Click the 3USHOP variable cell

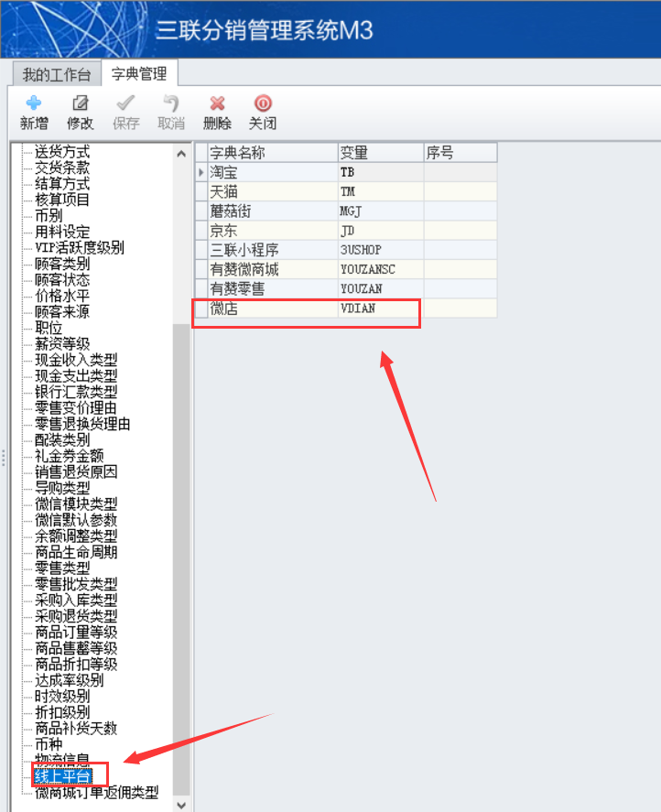point(381,250)
